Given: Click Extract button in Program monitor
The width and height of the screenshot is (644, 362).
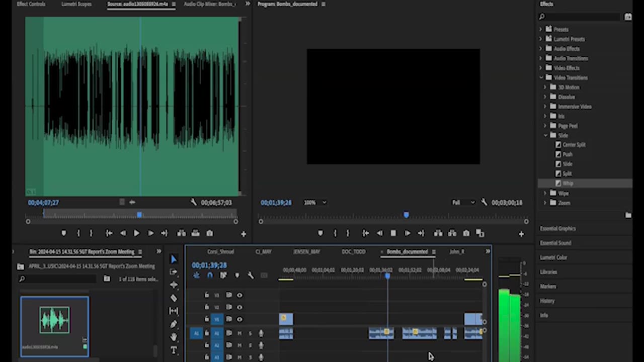Looking at the screenshot, I should (452, 233).
